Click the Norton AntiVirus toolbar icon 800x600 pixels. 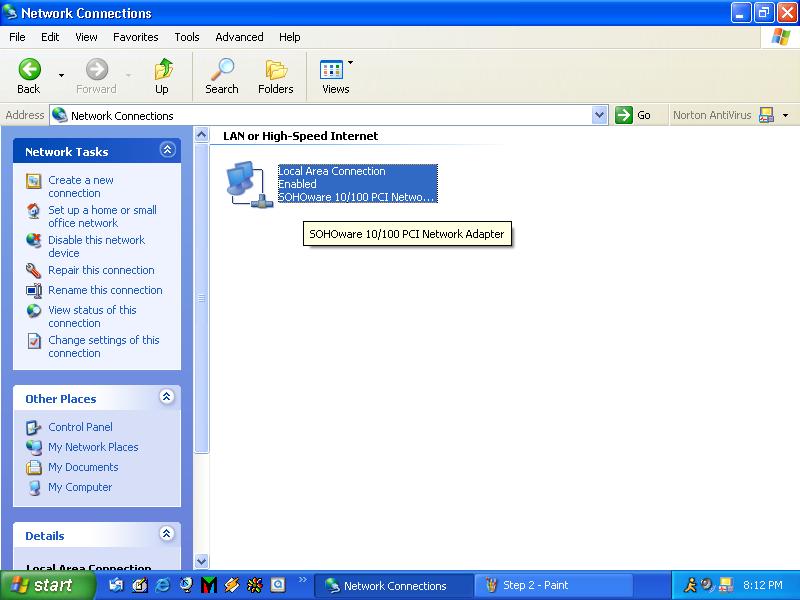(x=766, y=115)
